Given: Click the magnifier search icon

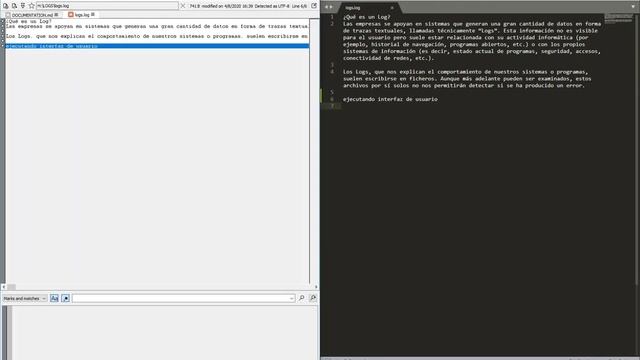Looking at the screenshot, I should (302, 298).
